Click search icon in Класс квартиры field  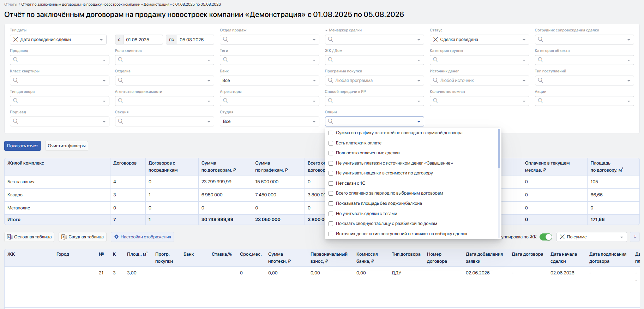(x=16, y=80)
